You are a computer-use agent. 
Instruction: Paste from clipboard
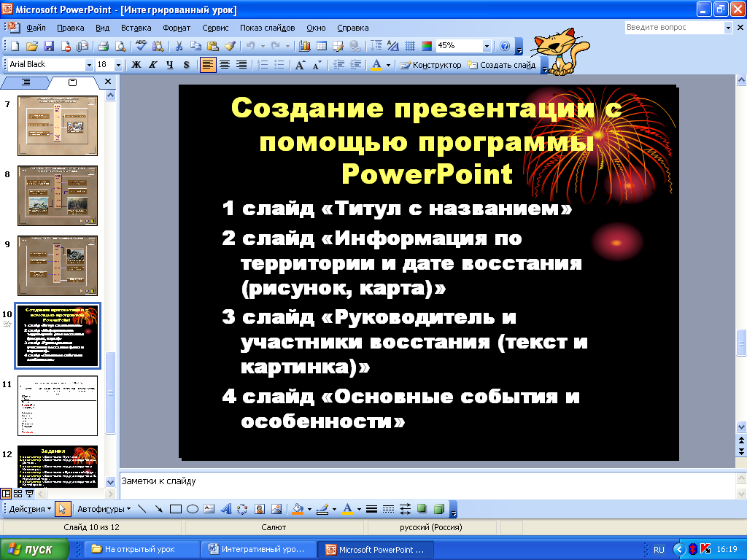[x=213, y=46]
